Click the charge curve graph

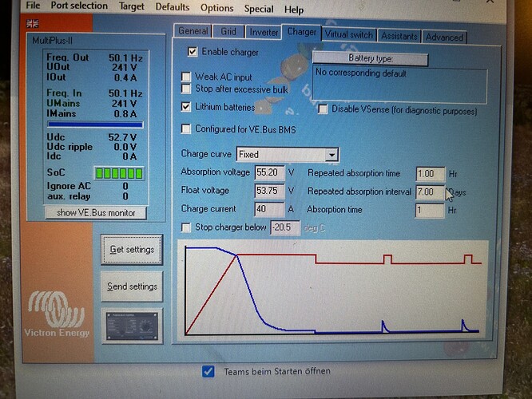click(333, 289)
